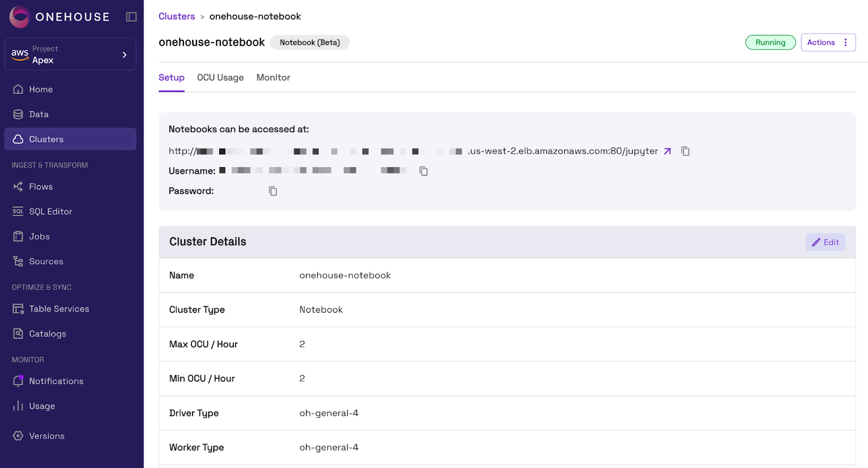Click the Table Services icon
The width and height of the screenshot is (868, 468).
[18, 308]
